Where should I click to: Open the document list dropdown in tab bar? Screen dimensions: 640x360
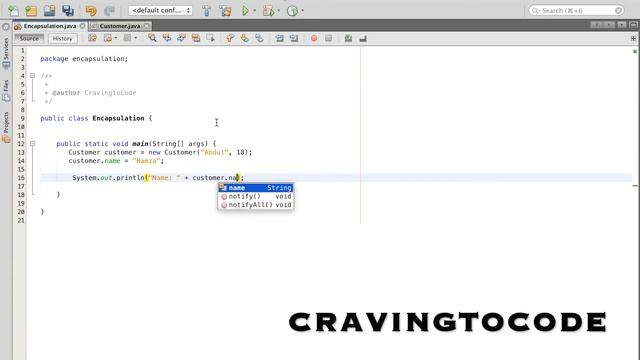[621, 25]
